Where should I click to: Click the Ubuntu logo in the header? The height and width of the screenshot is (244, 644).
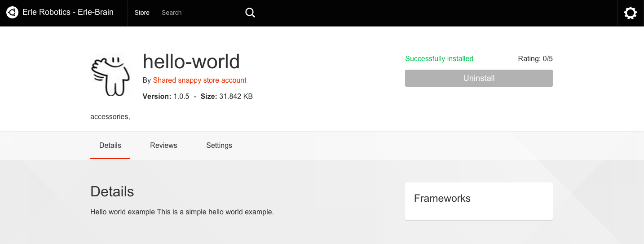(12, 13)
